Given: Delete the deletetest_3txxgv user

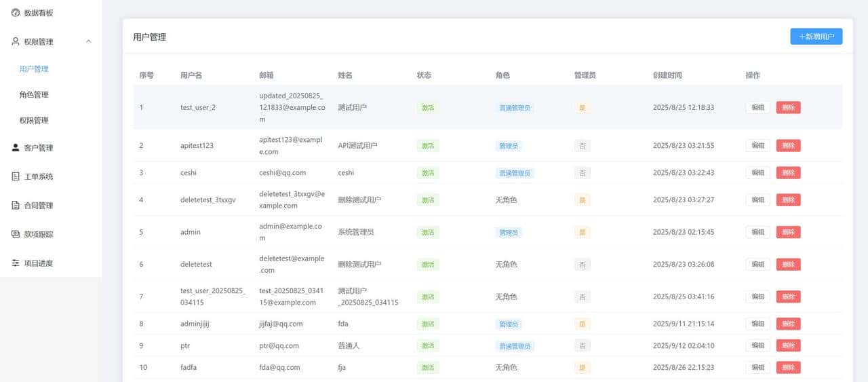Looking at the screenshot, I should pos(789,199).
